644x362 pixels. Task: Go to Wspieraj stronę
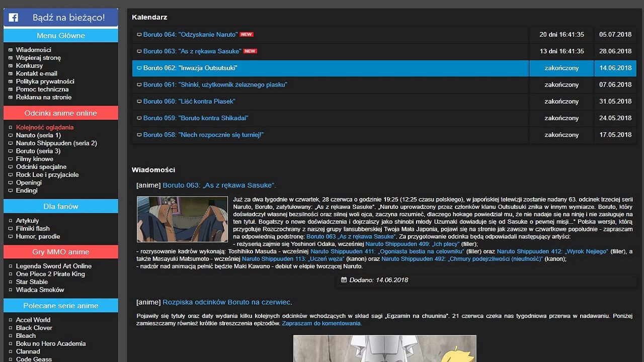pos(38,58)
